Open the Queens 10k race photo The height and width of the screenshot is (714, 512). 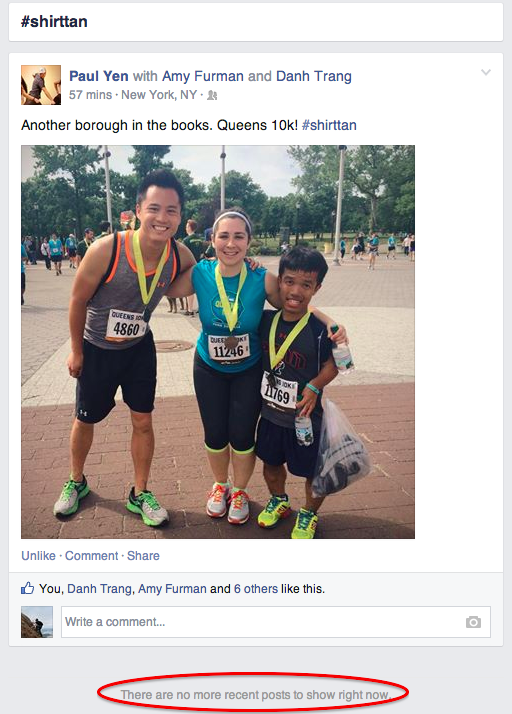218,342
